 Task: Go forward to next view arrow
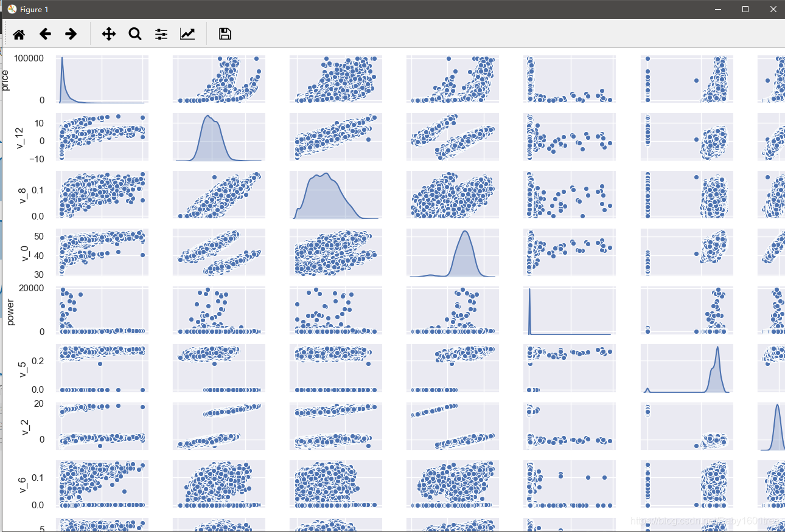click(71, 34)
